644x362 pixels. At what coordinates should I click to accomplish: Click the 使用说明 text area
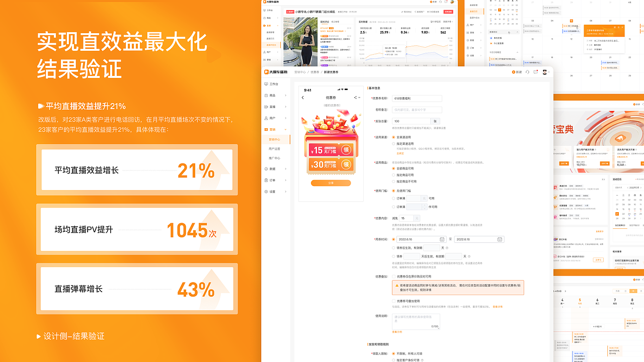click(416, 322)
